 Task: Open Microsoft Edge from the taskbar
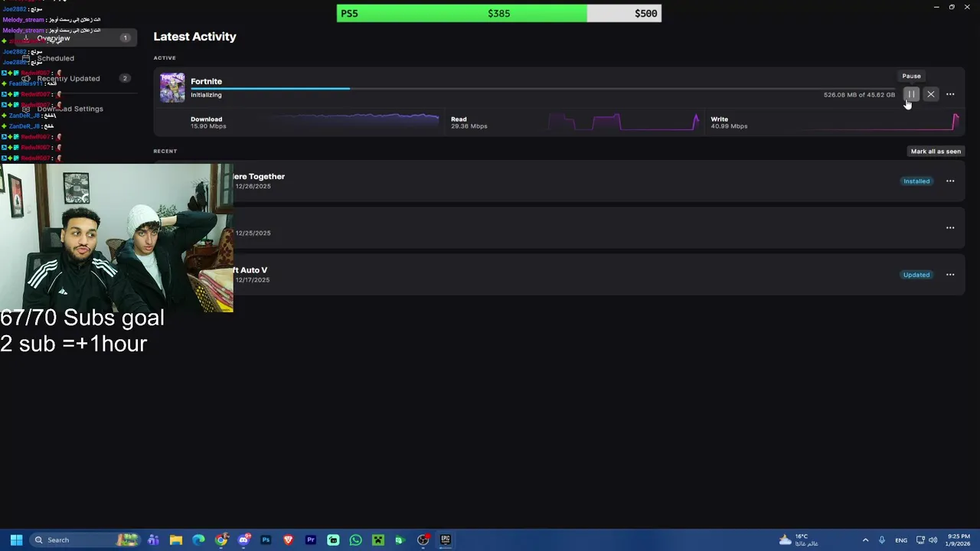tap(198, 540)
